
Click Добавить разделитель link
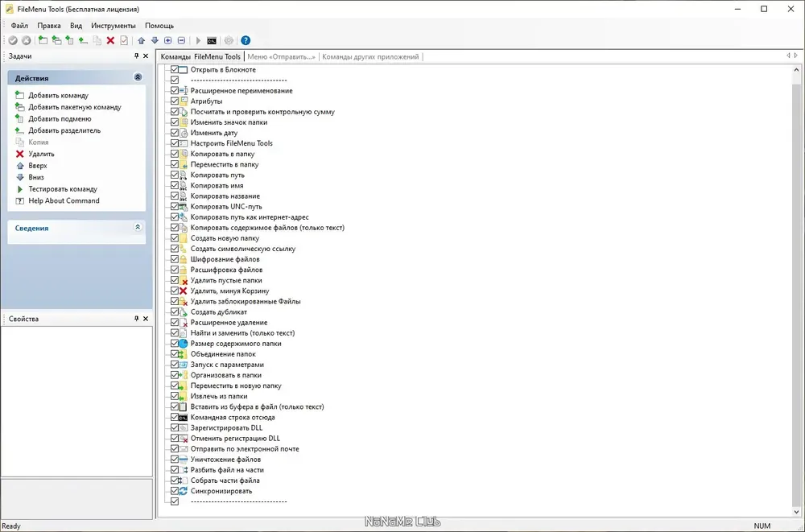[64, 131]
